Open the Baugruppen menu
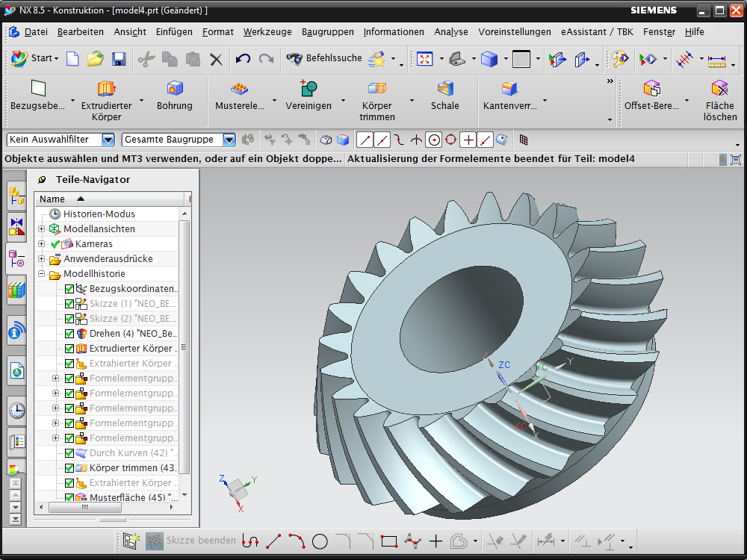 click(327, 32)
